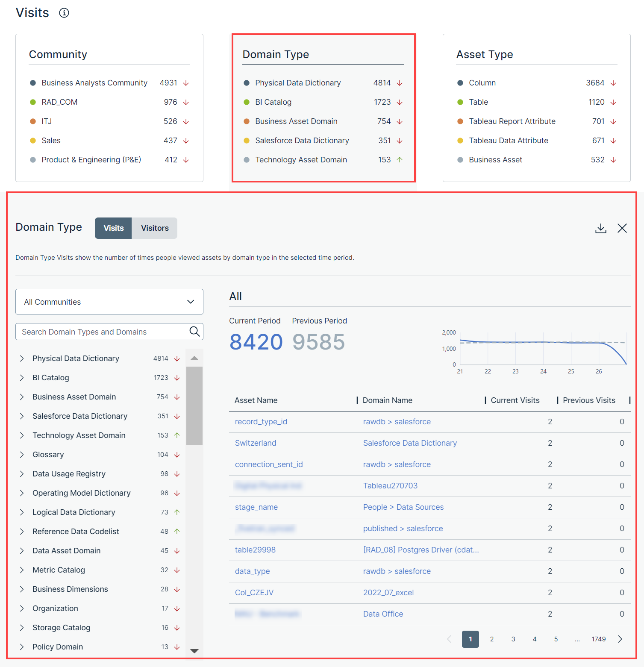Expand the Metric Catalog row
644x667 pixels.
coord(22,570)
